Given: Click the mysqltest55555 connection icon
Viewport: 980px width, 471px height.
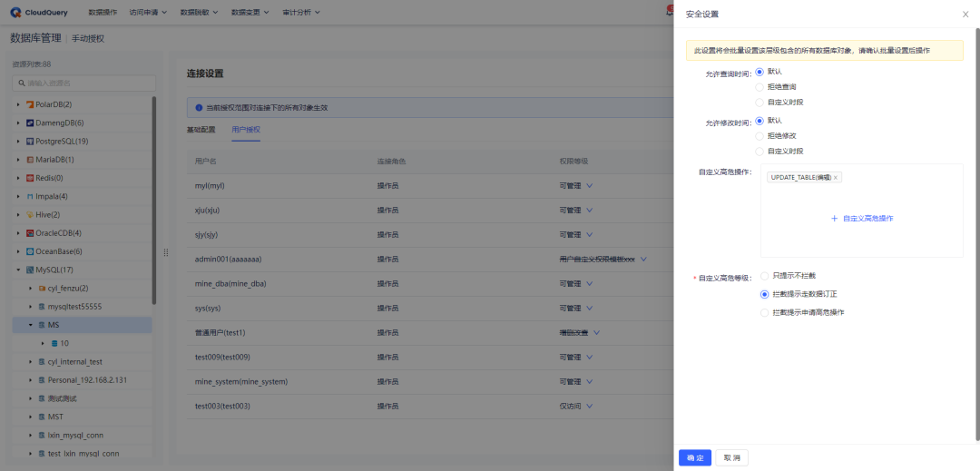Looking at the screenshot, I should (x=42, y=307).
